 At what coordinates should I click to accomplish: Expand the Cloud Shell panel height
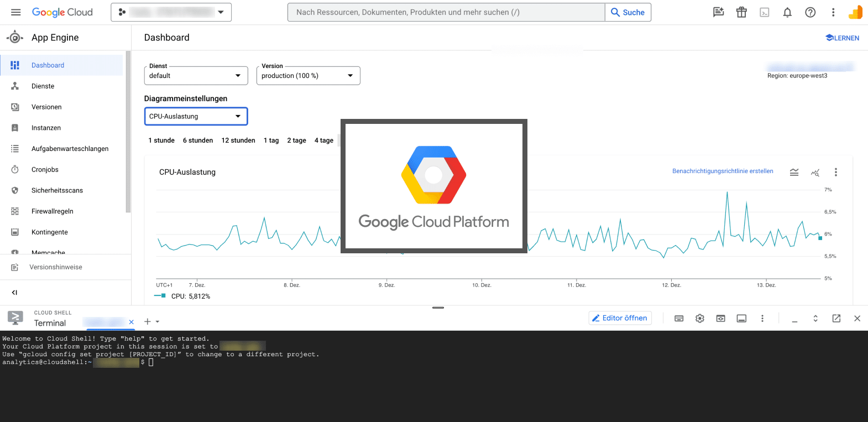[x=815, y=319]
